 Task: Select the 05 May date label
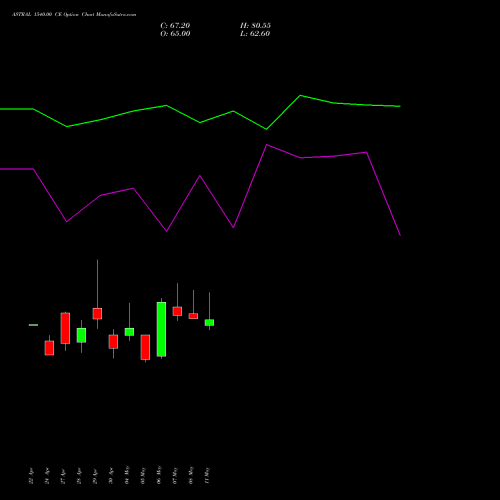[143, 475]
